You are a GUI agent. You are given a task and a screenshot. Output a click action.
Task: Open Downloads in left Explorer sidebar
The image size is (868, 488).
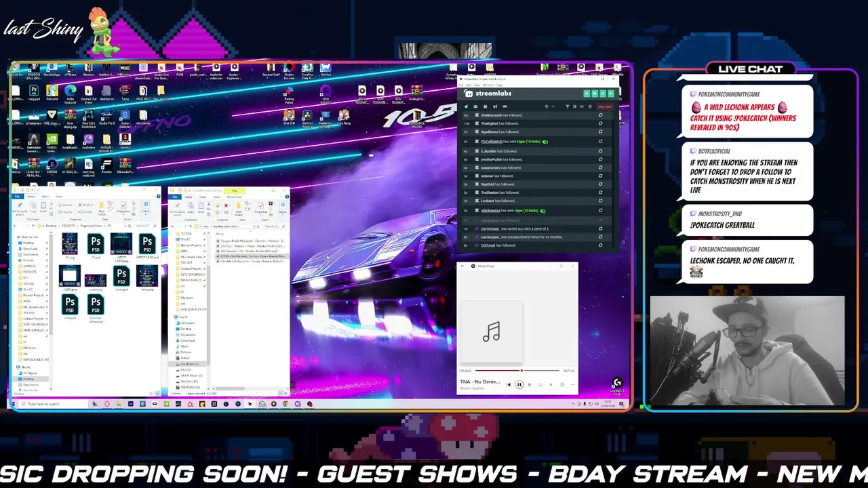click(x=30, y=249)
